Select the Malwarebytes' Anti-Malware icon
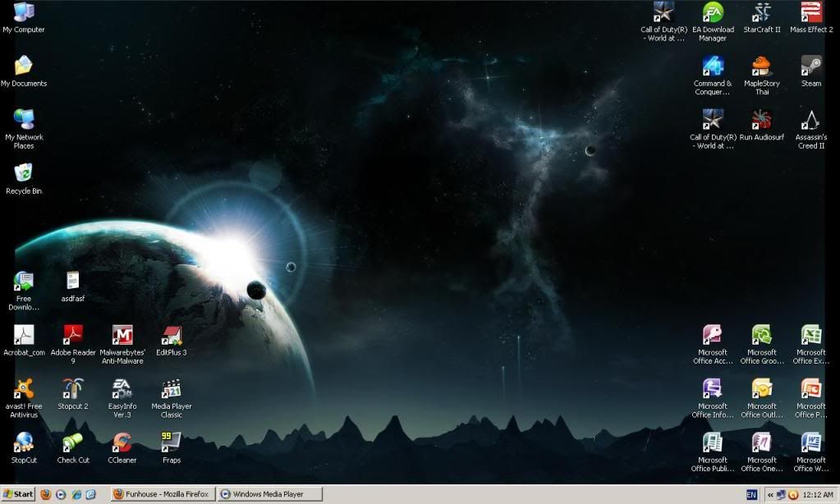This screenshot has width=840, height=504. tap(122, 335)
